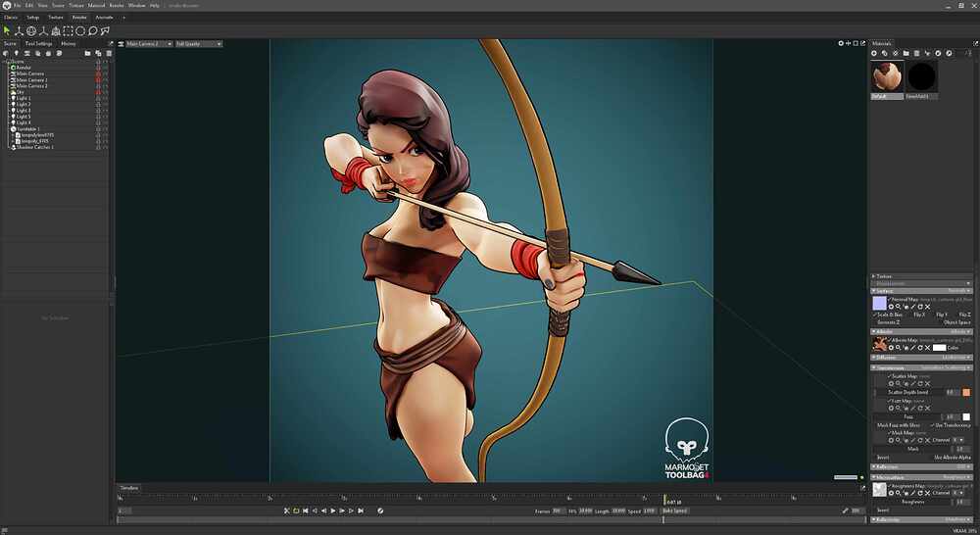980x535 pixels.
Task: Select Main Camera 1 in scene tree
Action: point(31,80)
